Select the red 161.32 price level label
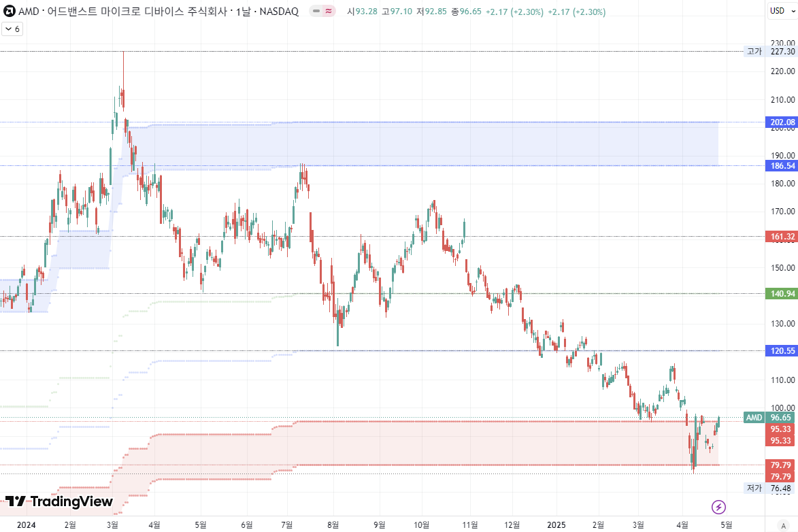 coord(781,237)
